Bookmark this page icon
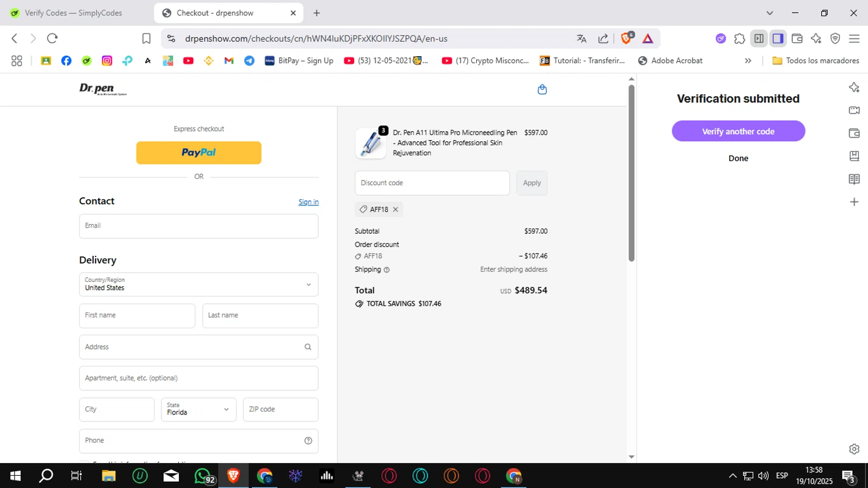The height and width of the screenshot is (488, 868). (146, 39)
